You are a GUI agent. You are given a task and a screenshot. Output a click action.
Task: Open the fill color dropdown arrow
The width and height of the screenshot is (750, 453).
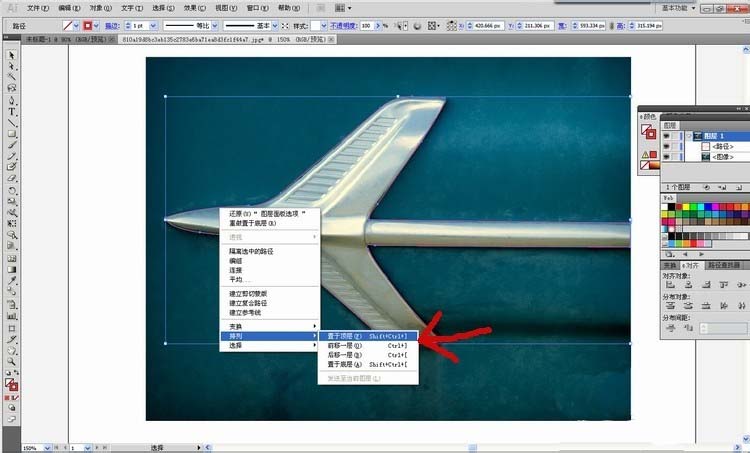coord(76,26)
